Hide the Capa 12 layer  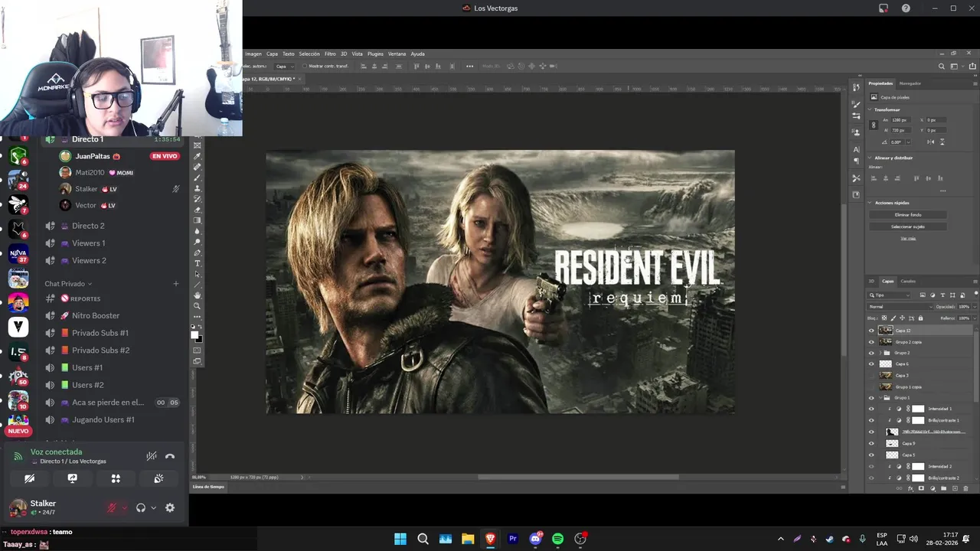(x=871, y=331)
